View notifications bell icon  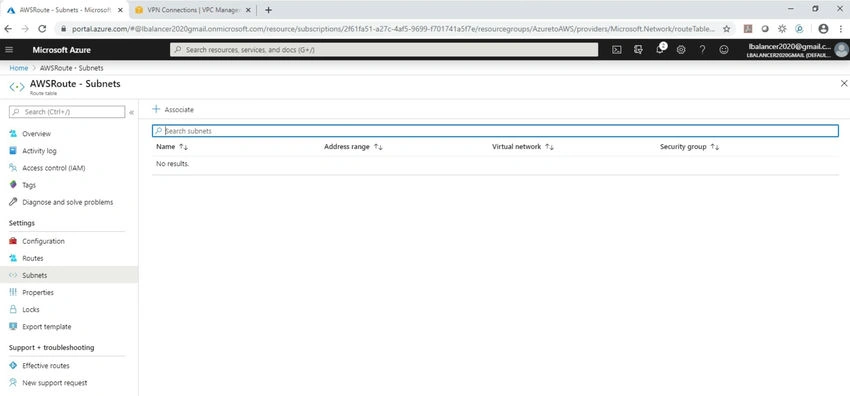pyautogui.click(x=660, y=50)
